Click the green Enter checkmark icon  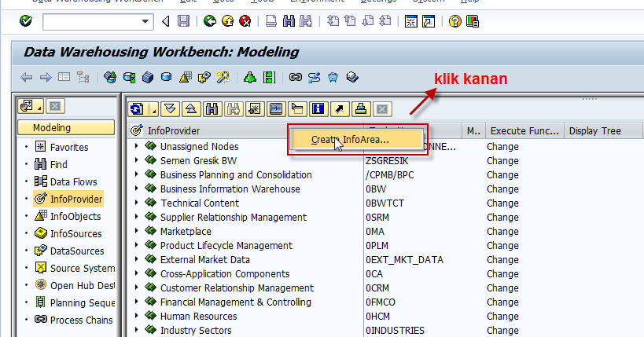pyautogui.click(x=26, y=21)
